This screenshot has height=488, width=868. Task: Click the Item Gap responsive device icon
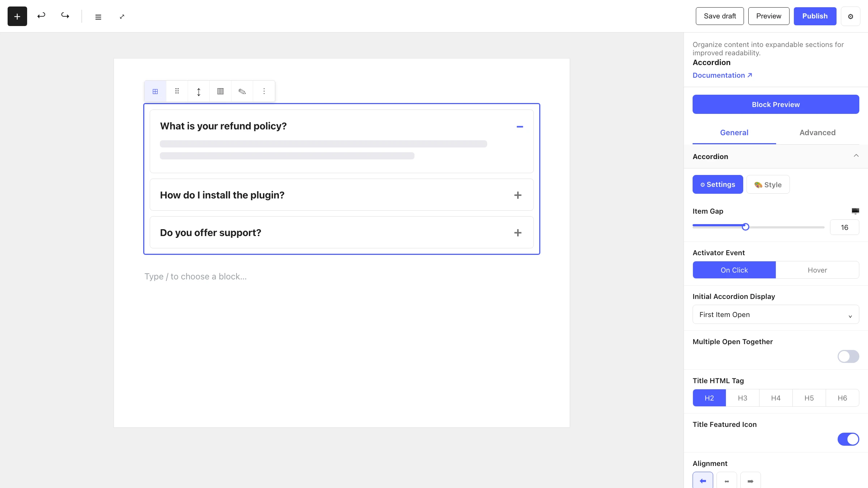pyautogui.click(x=855, y=211)
